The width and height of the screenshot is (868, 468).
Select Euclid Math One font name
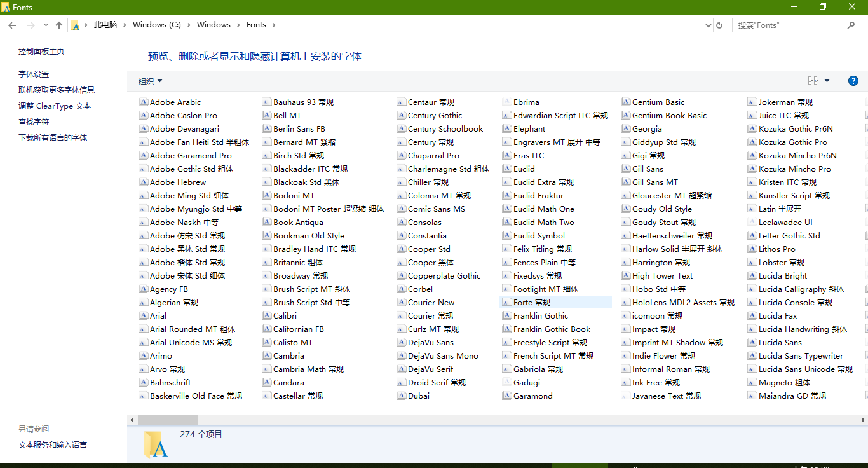coord(544,209)
